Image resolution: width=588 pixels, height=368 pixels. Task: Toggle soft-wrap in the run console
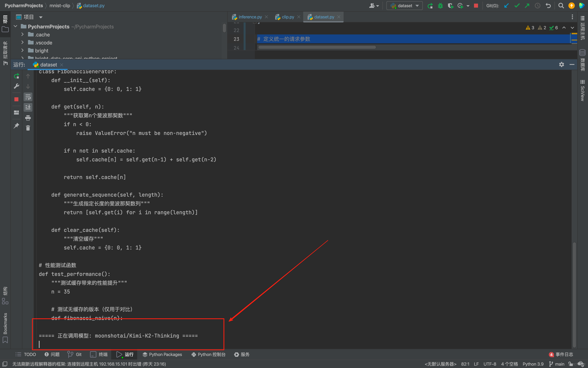[28, 97]
